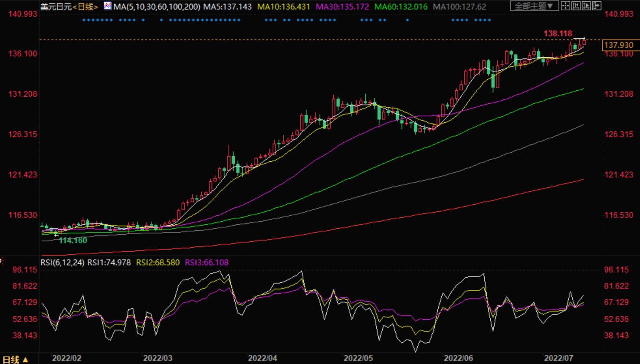The height and width of the screenshot is (364, 640).
Task: Click the right axis price 131.208
Action: [x=619, y=94]
